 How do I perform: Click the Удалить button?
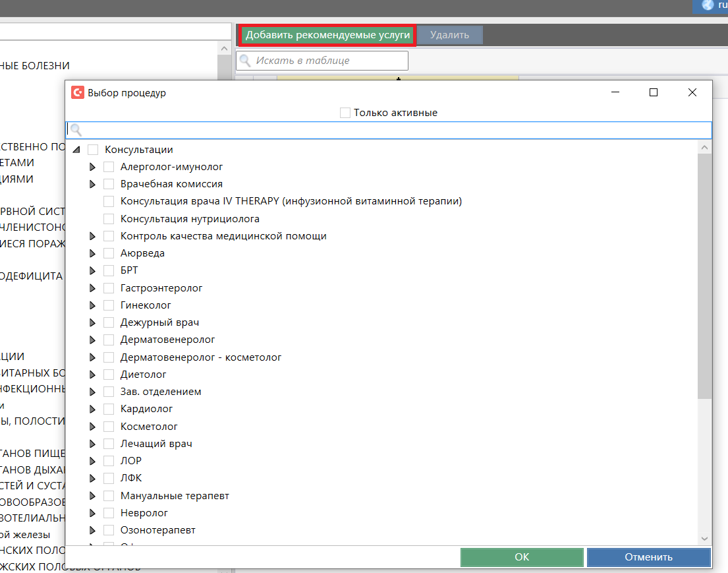tap(449, 35)
